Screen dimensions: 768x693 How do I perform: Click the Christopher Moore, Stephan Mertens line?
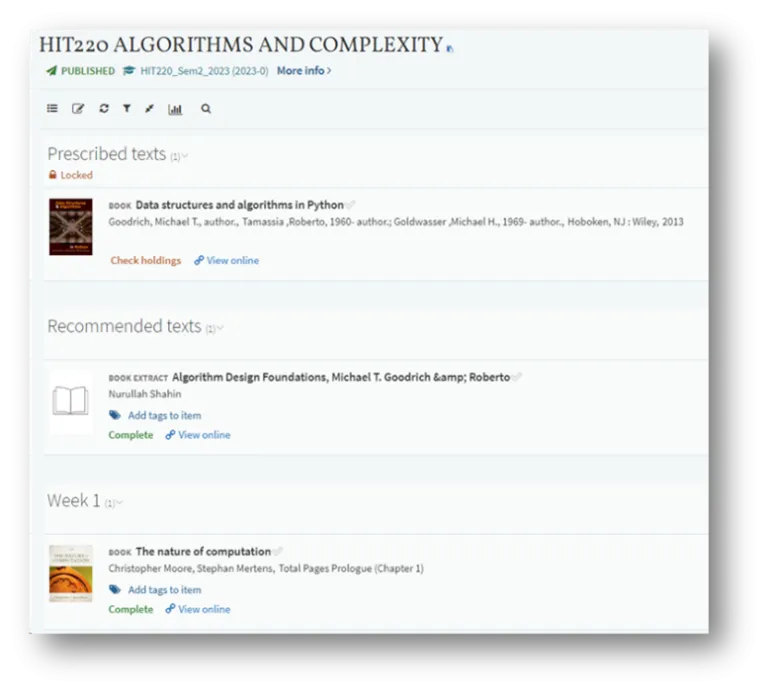tap(266, 569)
